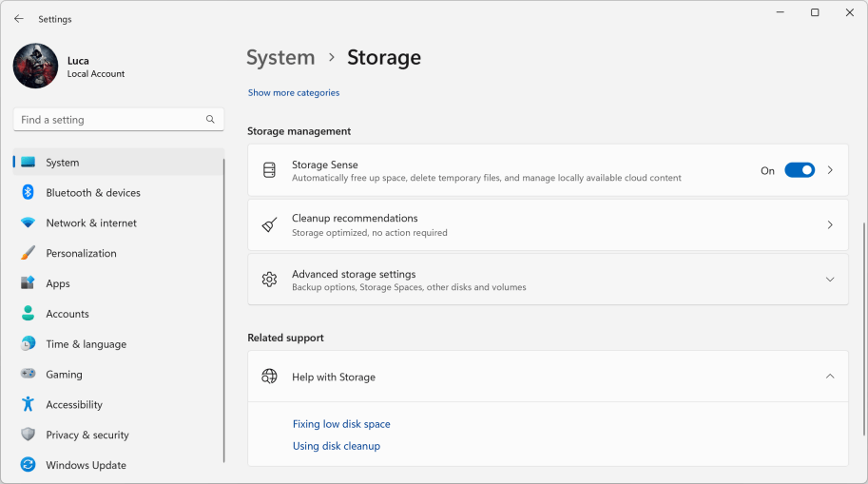Click the Accessibility figure icon
868x484 pixels.
click(28, 405)
